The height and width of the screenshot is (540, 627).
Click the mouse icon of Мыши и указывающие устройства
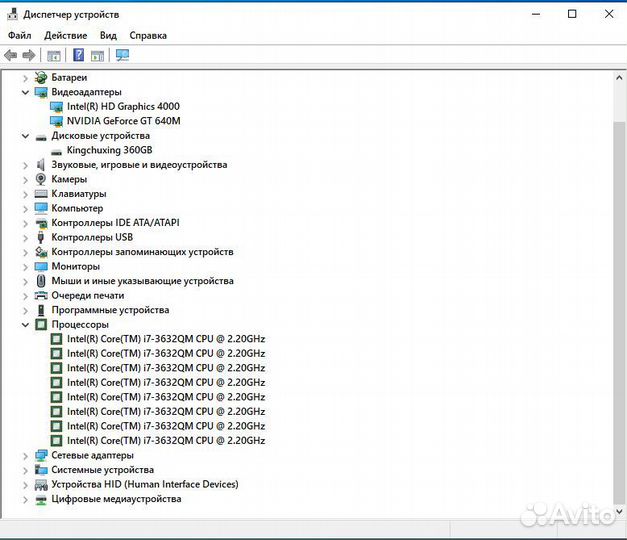(x=41, y=281)
